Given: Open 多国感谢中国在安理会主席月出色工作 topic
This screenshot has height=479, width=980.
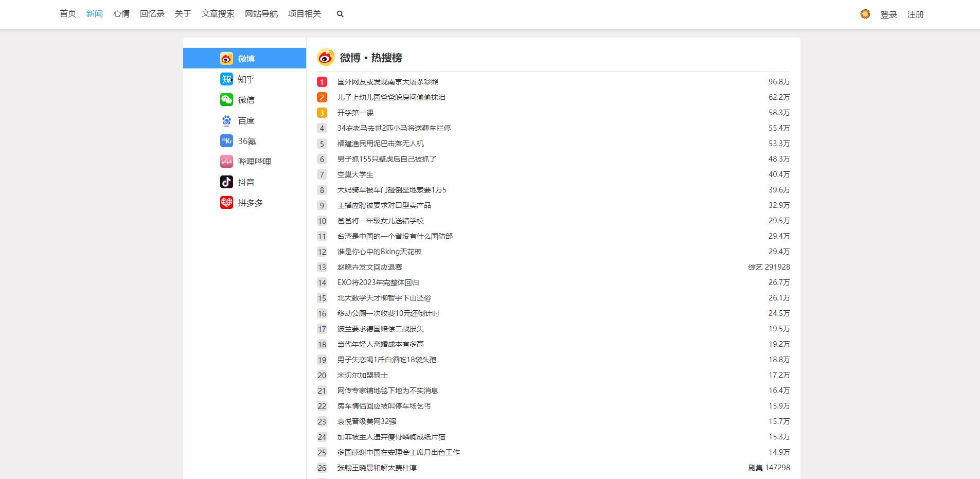Looking at the screenshot, I should (x=399, y=452).
